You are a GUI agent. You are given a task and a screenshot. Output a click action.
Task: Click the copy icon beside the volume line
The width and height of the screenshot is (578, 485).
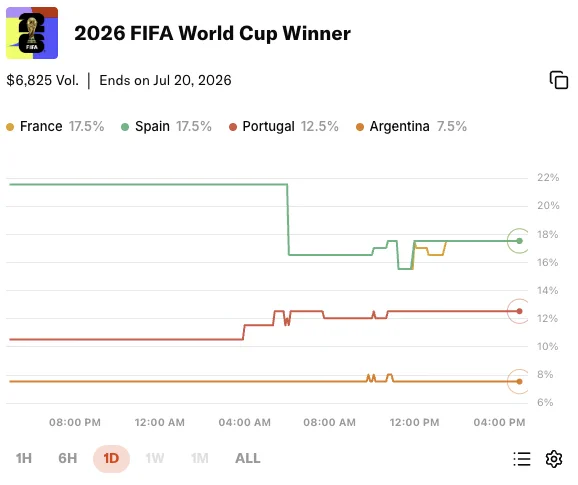[x=559, y=80]
